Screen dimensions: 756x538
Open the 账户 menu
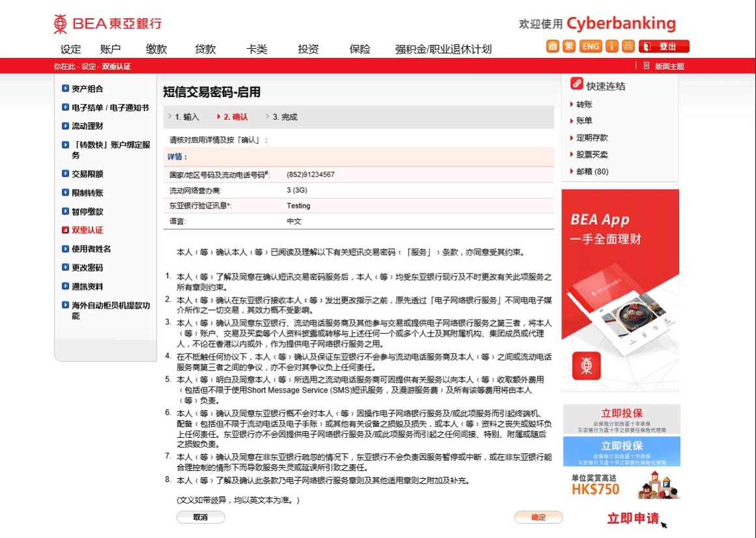coord(110,49)
